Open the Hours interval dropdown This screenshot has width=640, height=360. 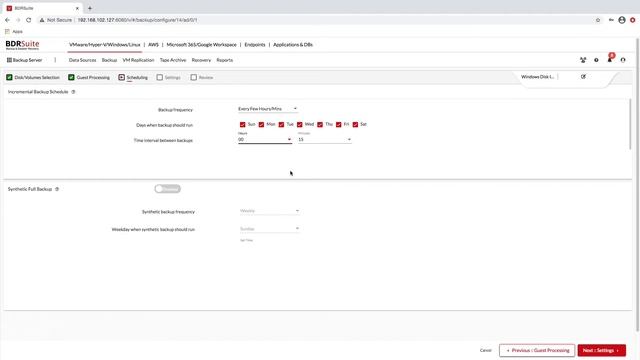click(265, 139)
